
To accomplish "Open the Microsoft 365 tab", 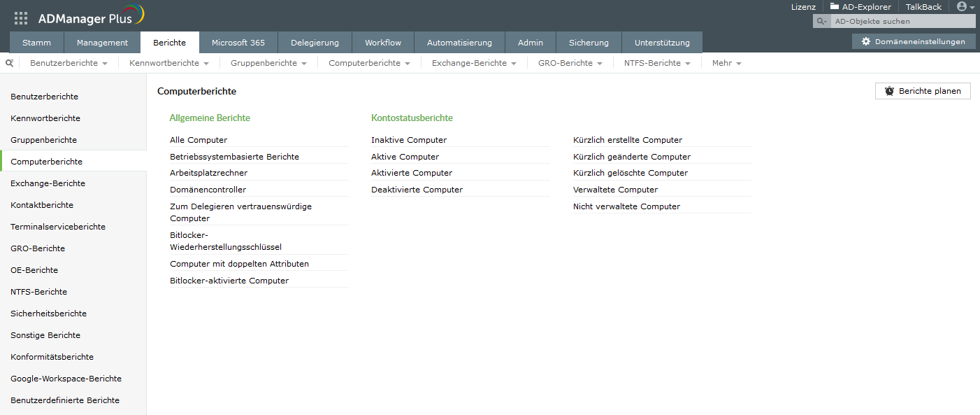I will point(238,43).
